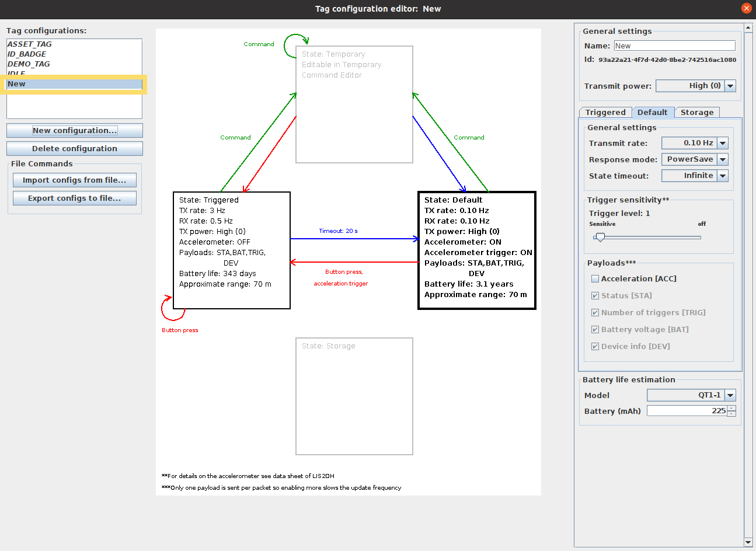Switch to the Storage tab
756x551 pixels.
(697, 113)
